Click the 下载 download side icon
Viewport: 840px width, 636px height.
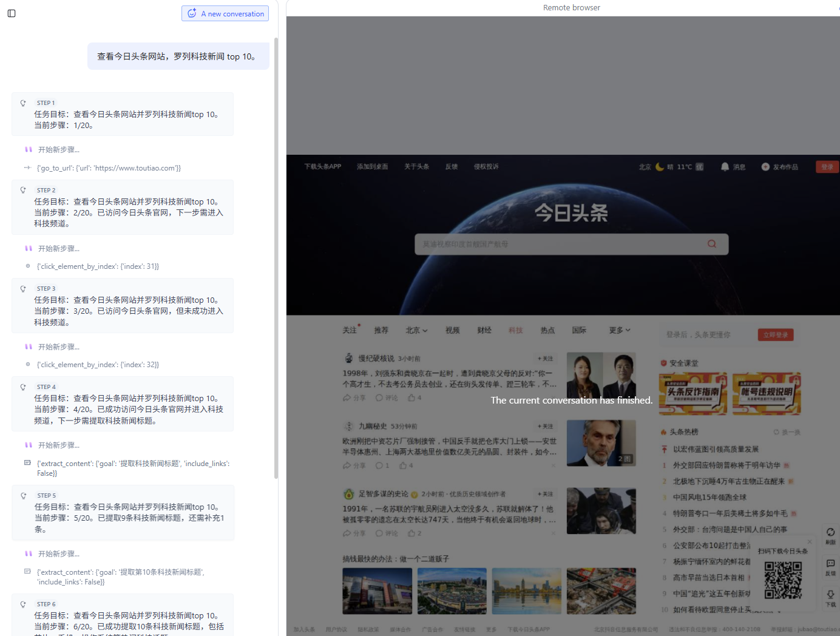click(x=830, y=595)
